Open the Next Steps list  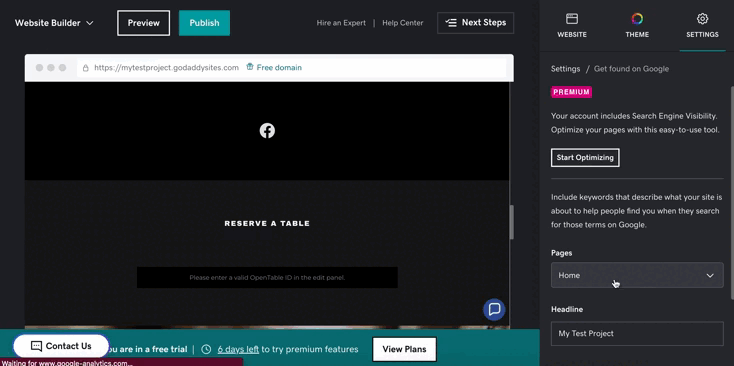coord(476,23)
